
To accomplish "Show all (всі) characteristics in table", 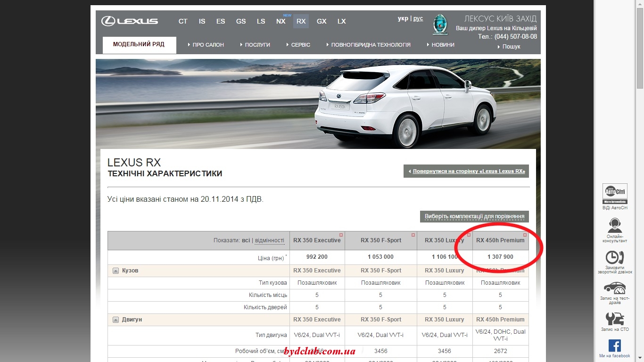I will 246,240.
